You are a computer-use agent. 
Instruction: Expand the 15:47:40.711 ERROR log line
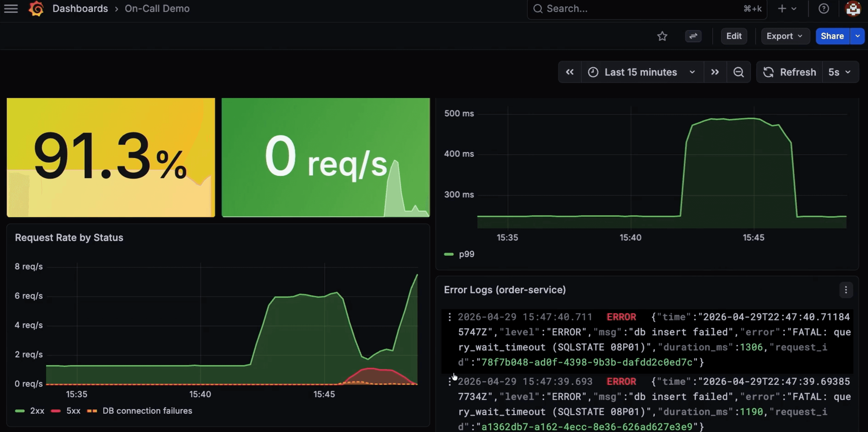pyautogui.click(x=647, y=339)
